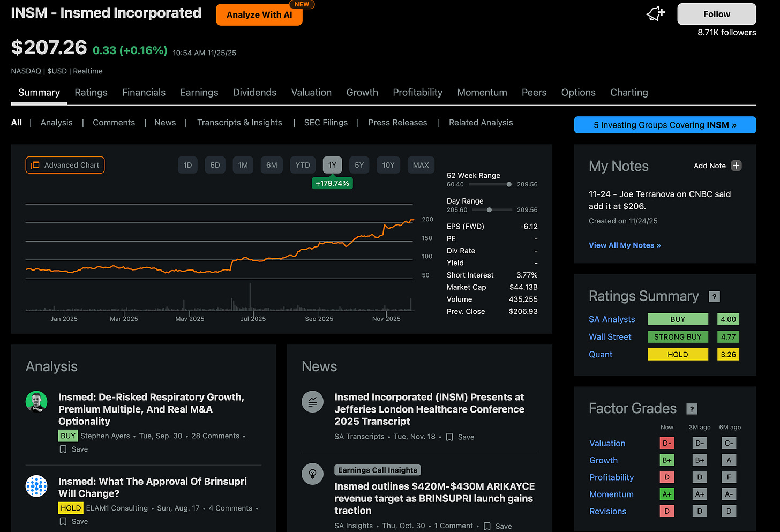The image size is (780, 532).
Task: Select the MAX chart range
Action: pos(421,165)
